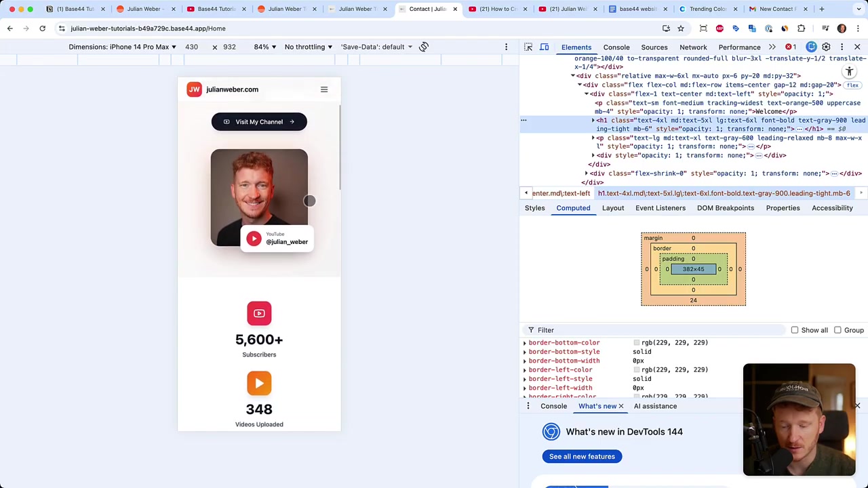
Task: Collapse the flex-1 text-center div node
Action: (x=587, y=94)
